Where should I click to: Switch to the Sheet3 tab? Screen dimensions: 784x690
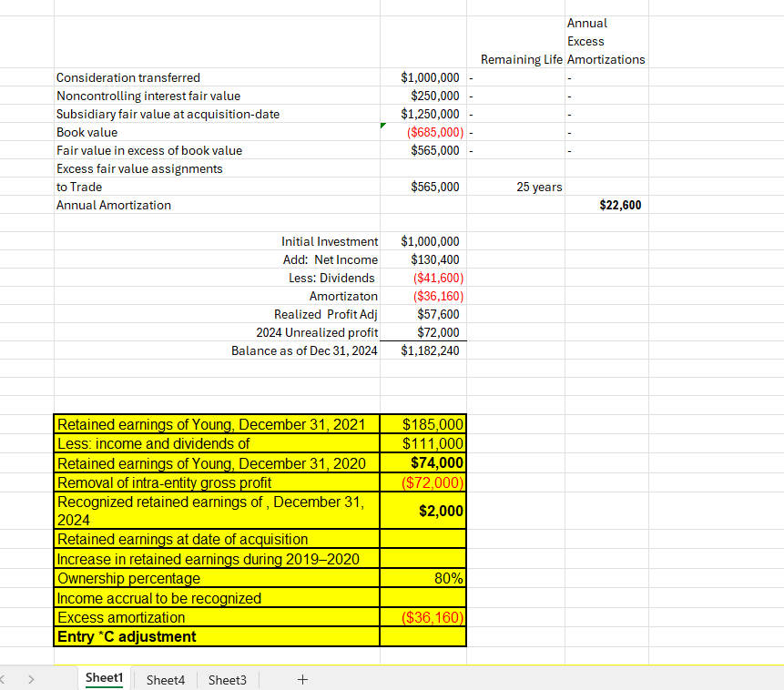point(227,679)
